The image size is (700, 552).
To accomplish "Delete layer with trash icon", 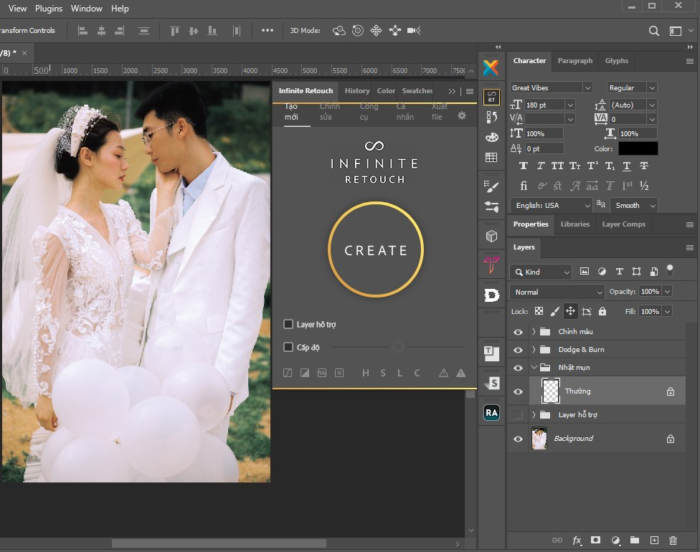I will [673, 540].
